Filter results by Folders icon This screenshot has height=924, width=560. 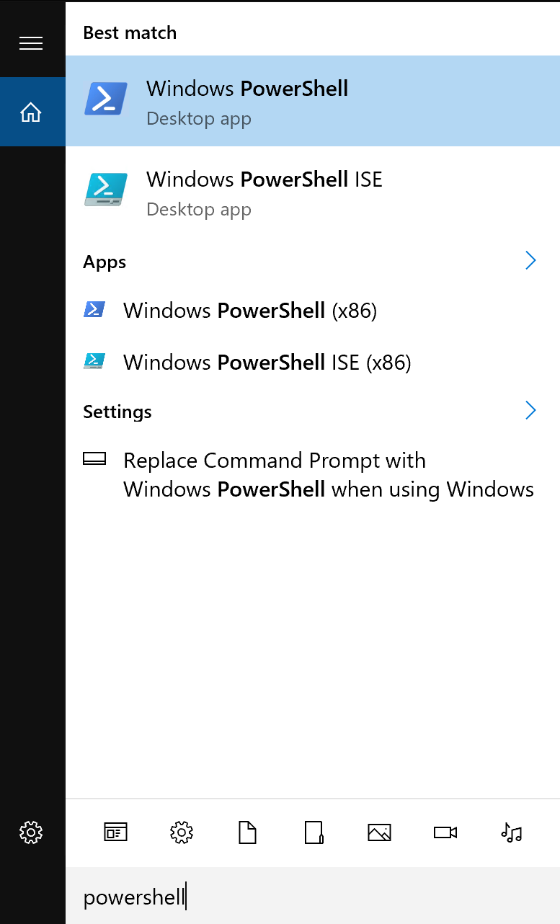314,832
